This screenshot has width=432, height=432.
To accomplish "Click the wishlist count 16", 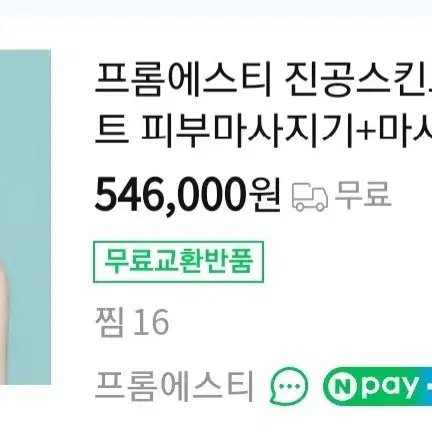I will click(151, 322).
